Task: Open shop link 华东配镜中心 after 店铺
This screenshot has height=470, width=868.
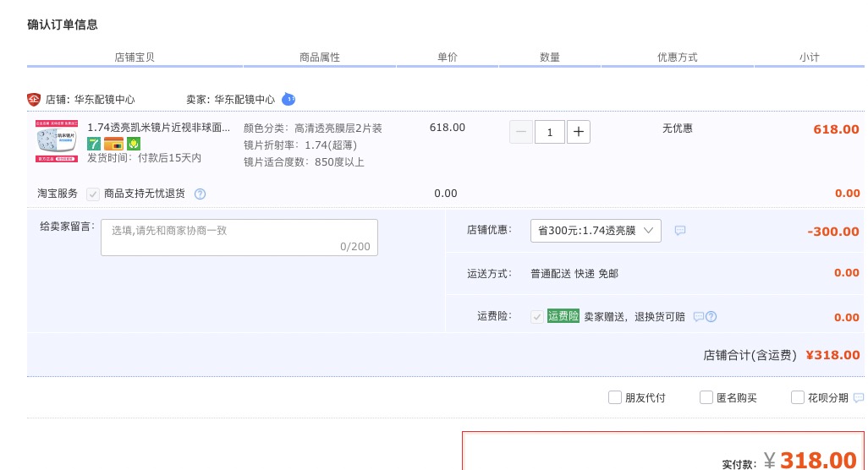Action: point(105,100)
